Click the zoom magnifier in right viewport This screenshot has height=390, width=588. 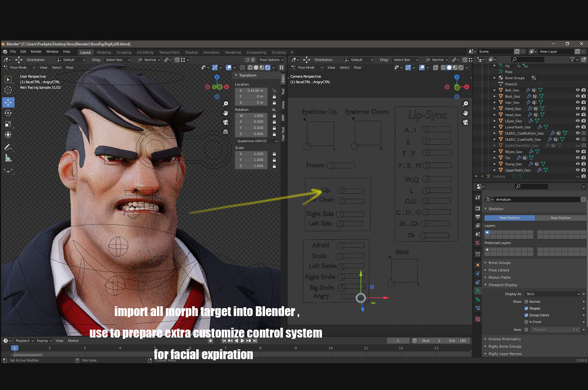coord(466,104)
